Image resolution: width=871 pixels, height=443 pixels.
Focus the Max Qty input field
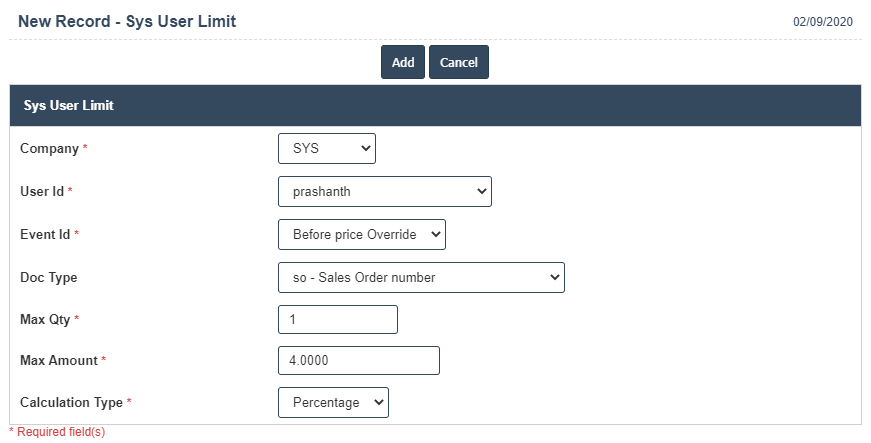[338, 319]
